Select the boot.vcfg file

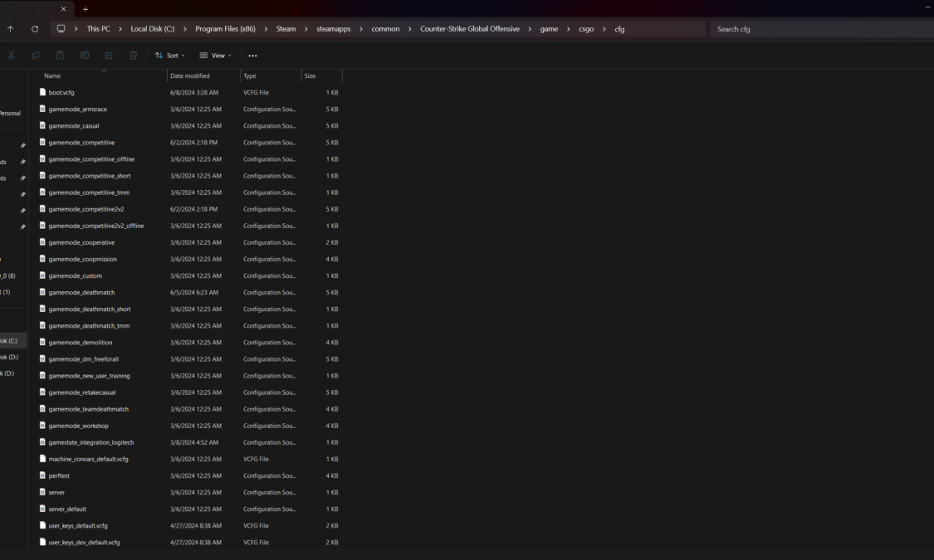point(61,93)
